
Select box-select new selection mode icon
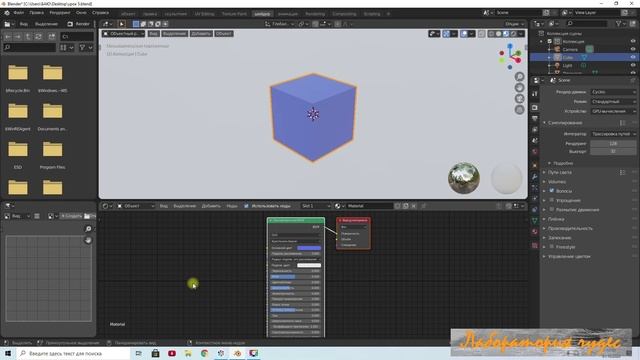click(x=136, y=24)
